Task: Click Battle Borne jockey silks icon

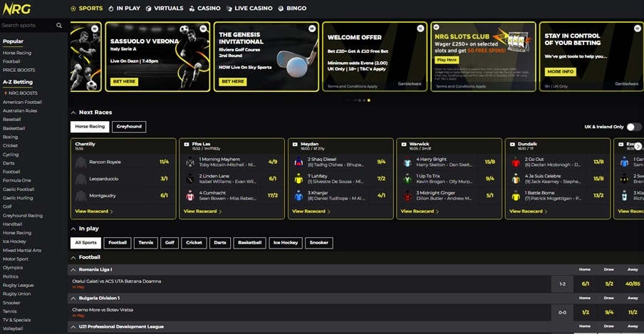Action: click(x=516, y=196)
